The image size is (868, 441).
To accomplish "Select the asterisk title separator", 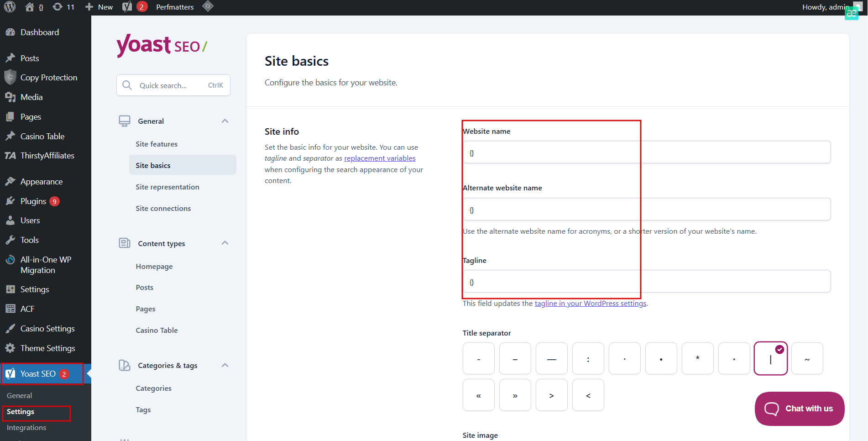I will tap(697, 359).
